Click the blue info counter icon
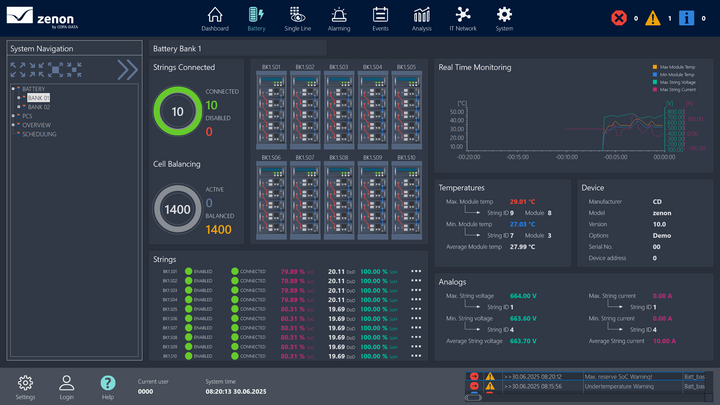The width and height of the screenshot is (720, 405). [686, 18]
